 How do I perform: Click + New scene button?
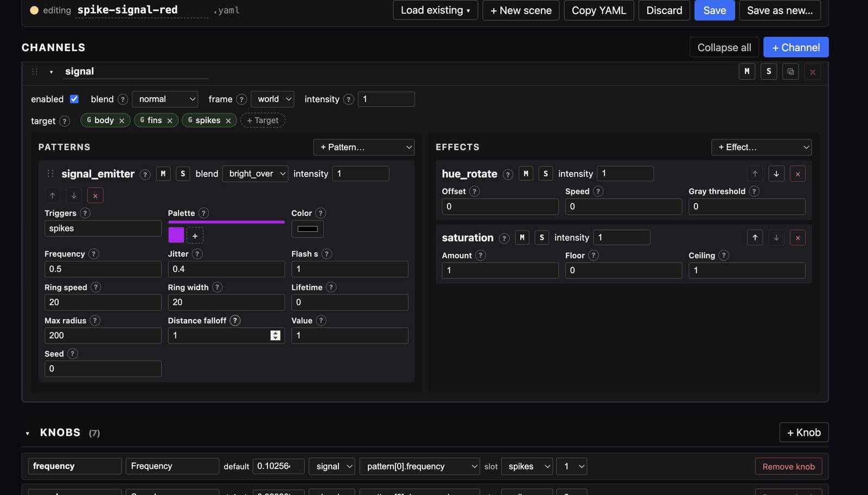point(521,10)
